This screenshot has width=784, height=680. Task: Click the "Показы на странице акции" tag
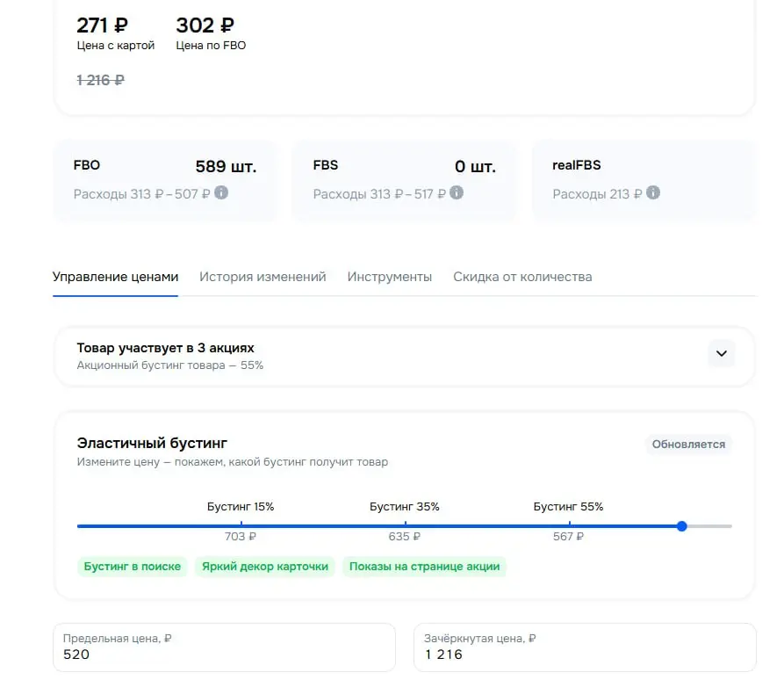pyautogui.click(x=425, y=567)
